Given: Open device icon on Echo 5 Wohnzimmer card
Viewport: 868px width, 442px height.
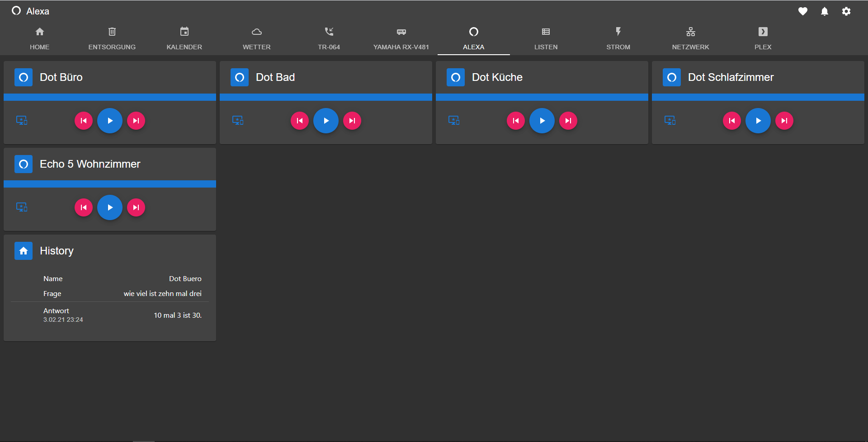Looking at the screenshot, I should [22, 207].
